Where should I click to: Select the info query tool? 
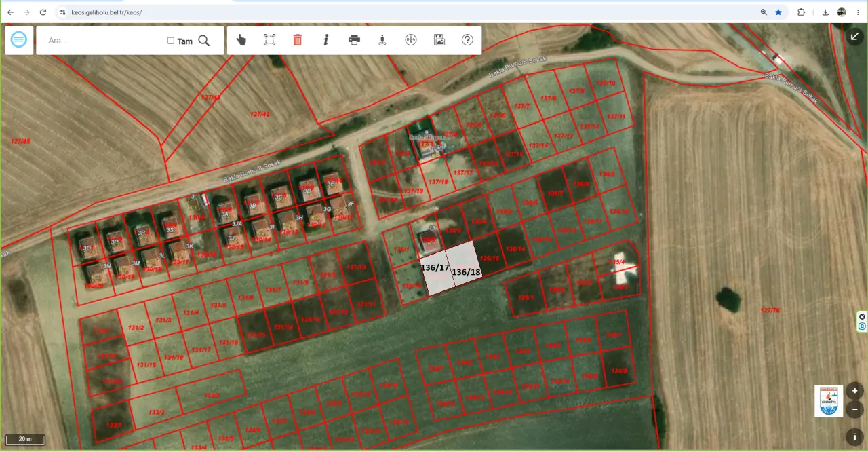click(326, 40)
